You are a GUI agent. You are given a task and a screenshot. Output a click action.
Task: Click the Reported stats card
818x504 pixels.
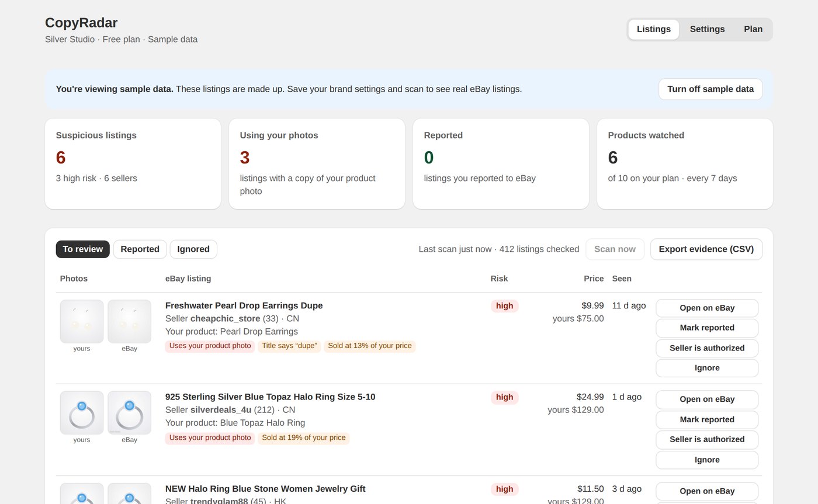click(501, 164)
